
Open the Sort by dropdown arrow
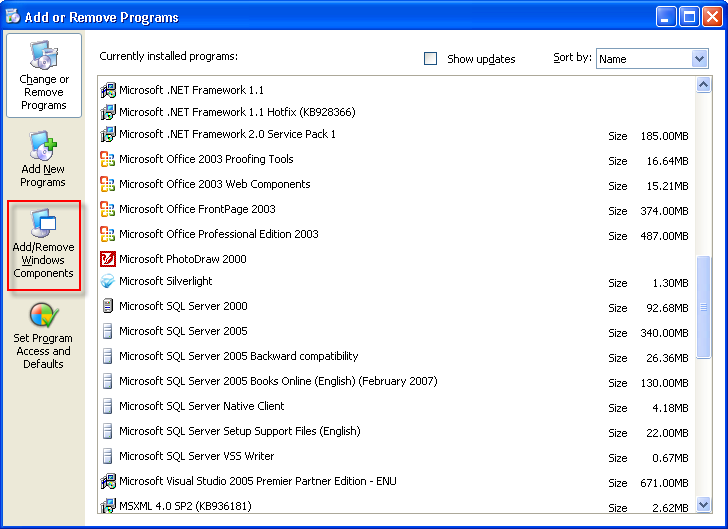[x=699, y=59]
